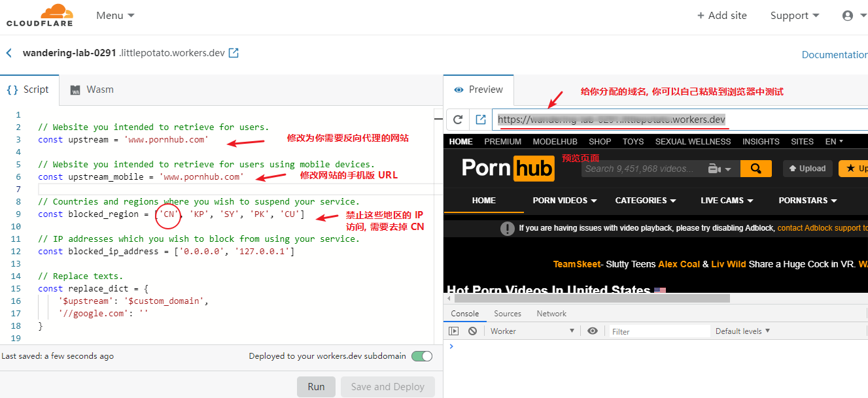Click line 17 '//google.com' entry
Screen dimensions: 868x398
(103, 313)
